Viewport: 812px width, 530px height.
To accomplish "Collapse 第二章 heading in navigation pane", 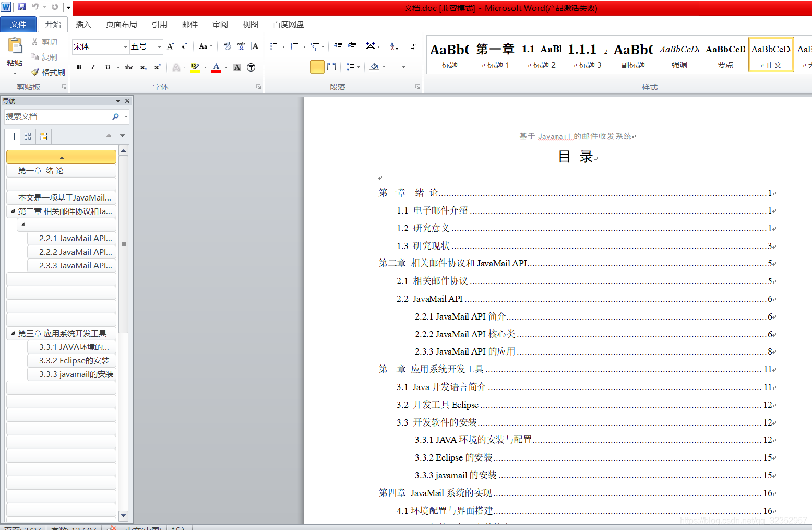I will tap(13, 211).
